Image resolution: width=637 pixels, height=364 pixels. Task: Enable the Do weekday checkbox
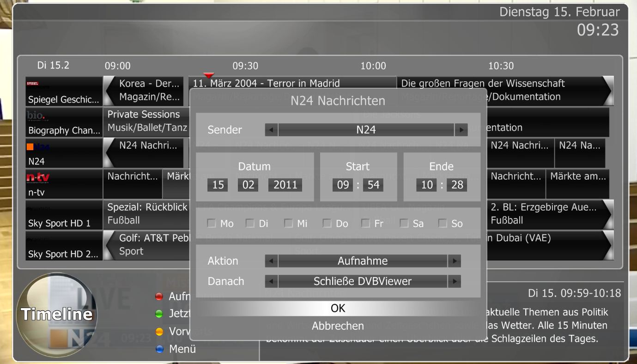pyautogui.click(x=327, y=224)
